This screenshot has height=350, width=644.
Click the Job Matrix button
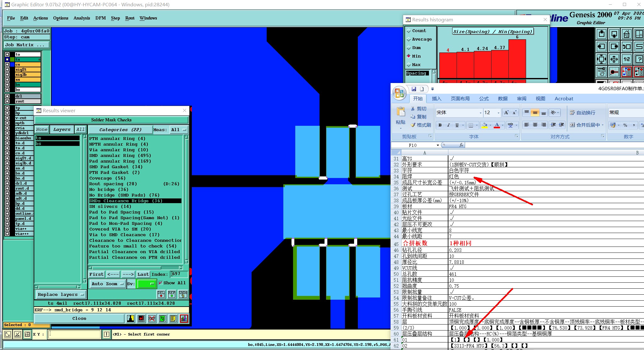(26, 45)
